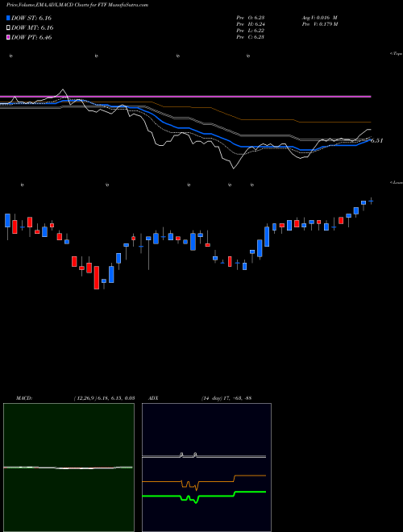
Task: Click the 'MACD:' panel heading
Action: 24,397
